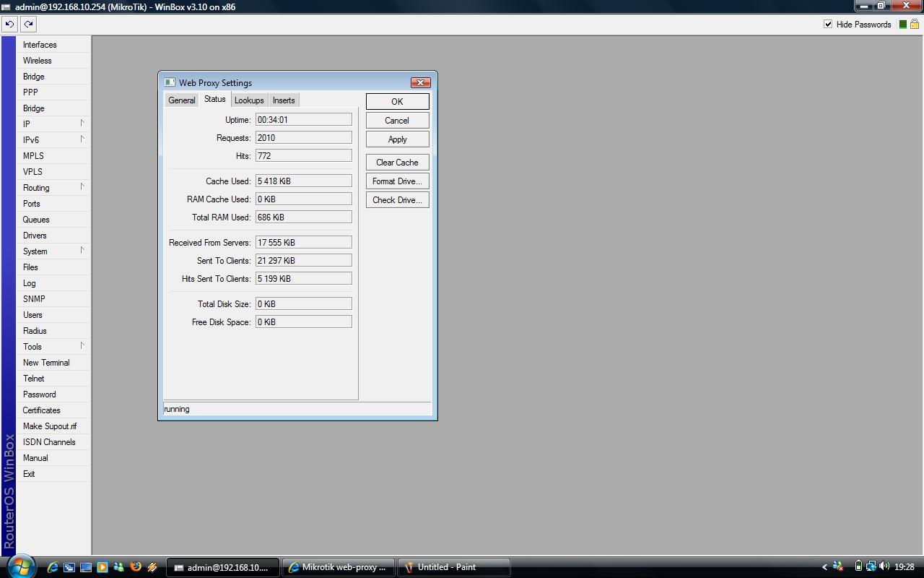Expand the Routing submenu
The width and height of the screenshot is (924, 578).
[53, 188]
